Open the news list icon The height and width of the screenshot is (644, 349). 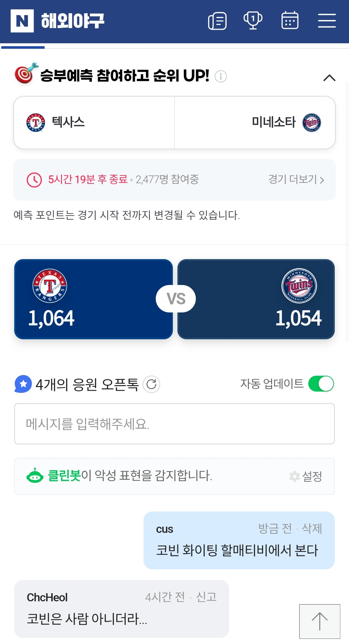(x=217, y=21)
